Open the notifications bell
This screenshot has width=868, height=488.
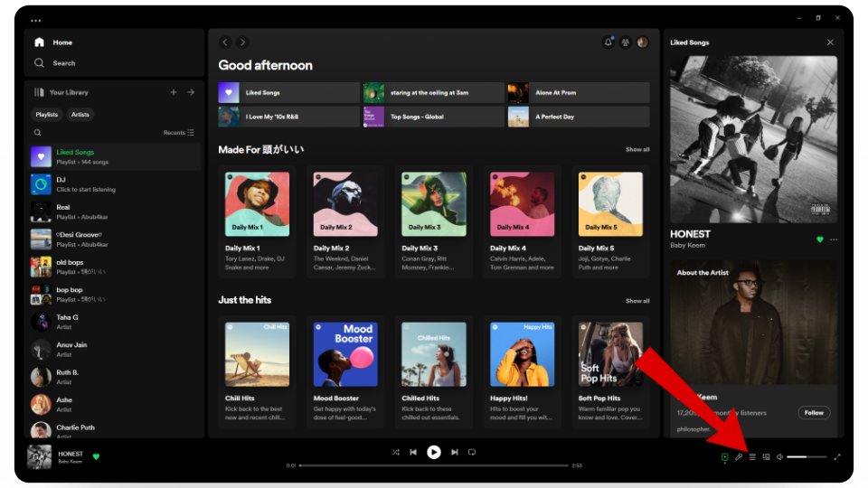tap(609, 42)
